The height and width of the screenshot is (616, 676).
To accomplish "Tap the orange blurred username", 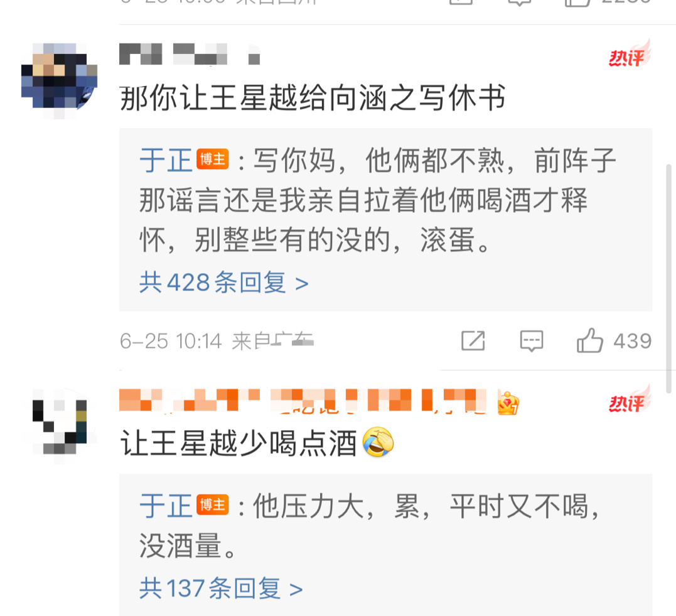I will click(x=303, y=401).
